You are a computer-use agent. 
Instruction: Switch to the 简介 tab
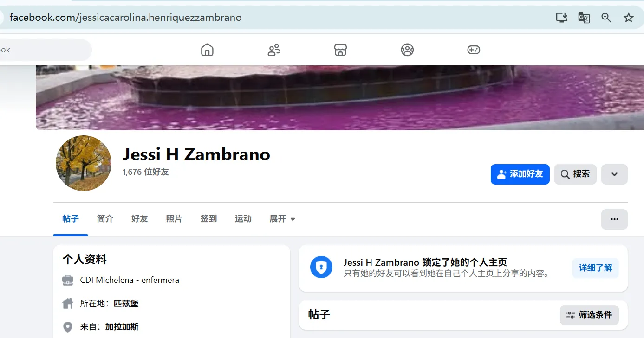coord(105,219)
